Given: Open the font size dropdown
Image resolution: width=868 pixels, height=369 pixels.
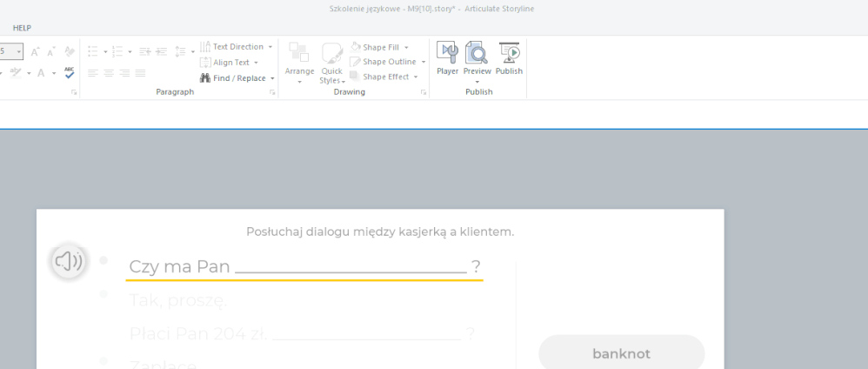Looking at the screenshot, I should [19, 52].
